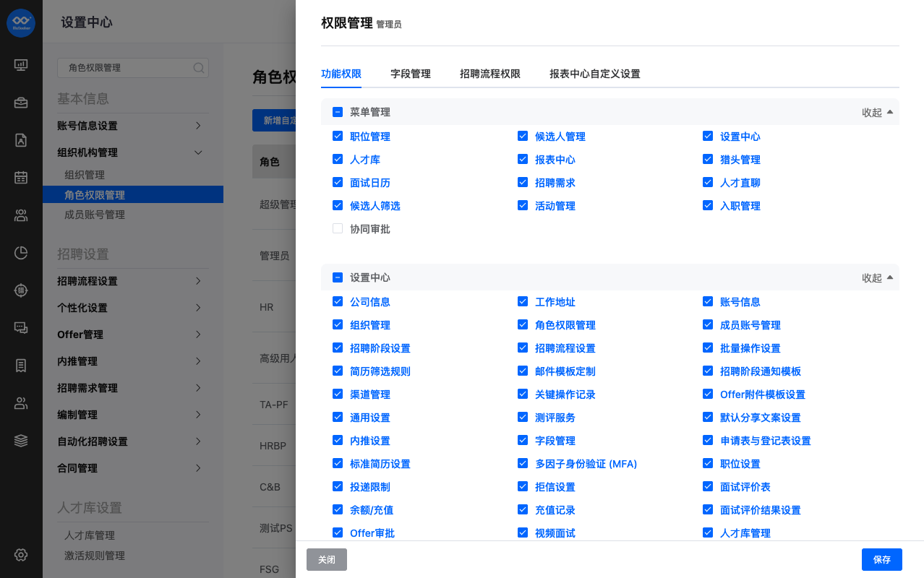Open the pie chart reports icon

pyautogui.click(x=21, y=252)
